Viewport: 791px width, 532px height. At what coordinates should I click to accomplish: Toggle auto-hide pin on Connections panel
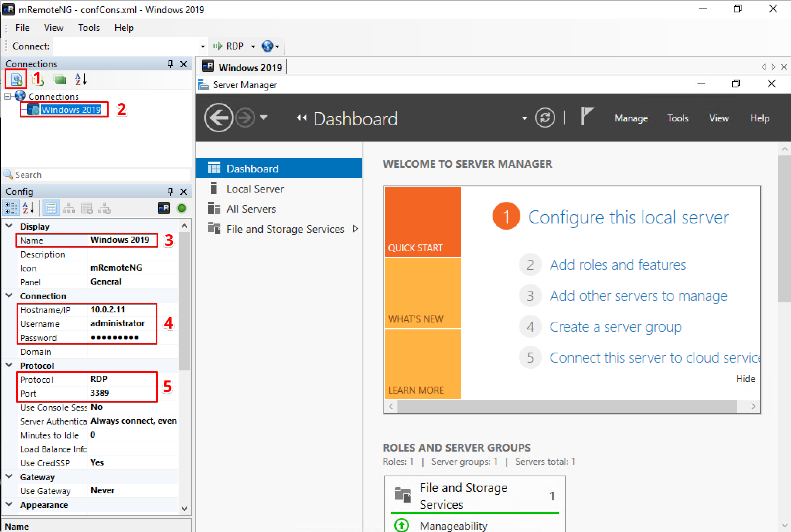[x=170, y=64]
